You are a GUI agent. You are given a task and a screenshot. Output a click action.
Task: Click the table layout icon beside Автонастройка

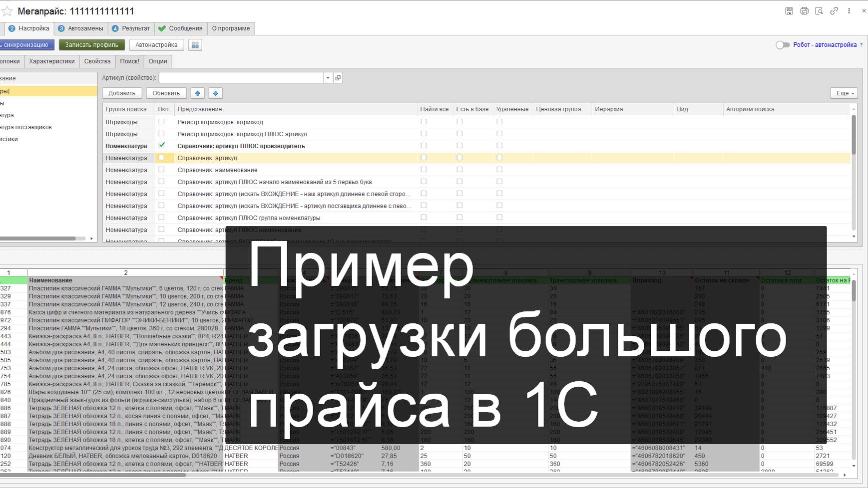195,45
